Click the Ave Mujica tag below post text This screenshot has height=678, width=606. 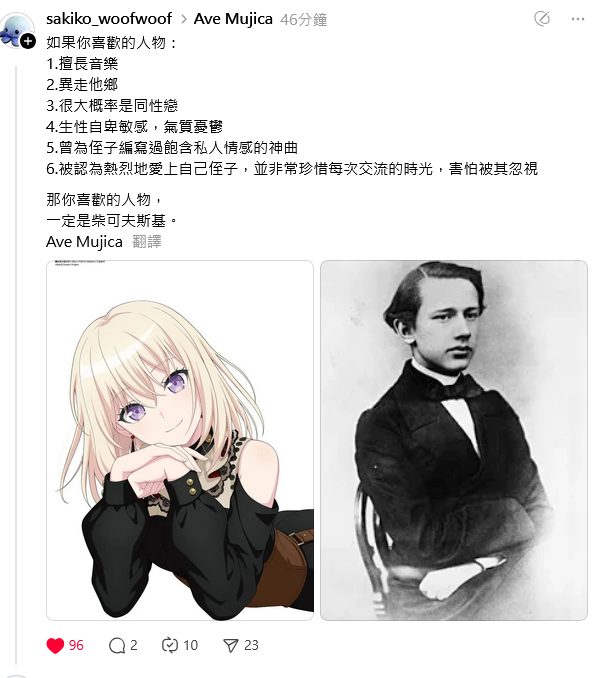point(84,242)
